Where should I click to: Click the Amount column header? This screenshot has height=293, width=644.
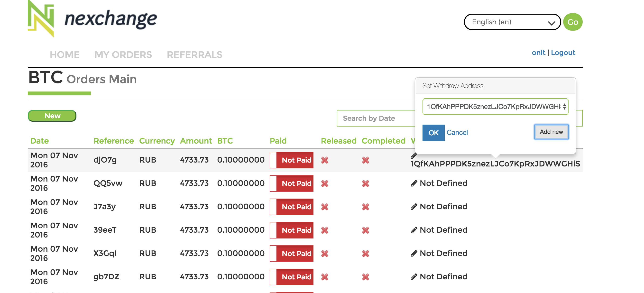196,141
